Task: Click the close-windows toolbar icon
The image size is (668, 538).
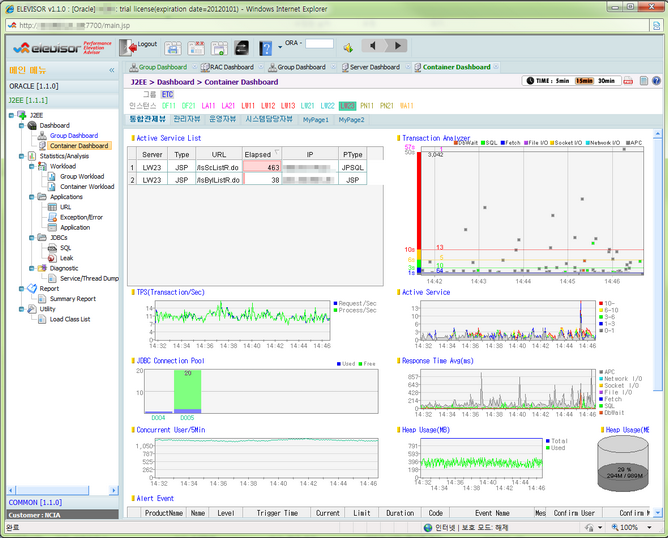Action: click(196, 48)
